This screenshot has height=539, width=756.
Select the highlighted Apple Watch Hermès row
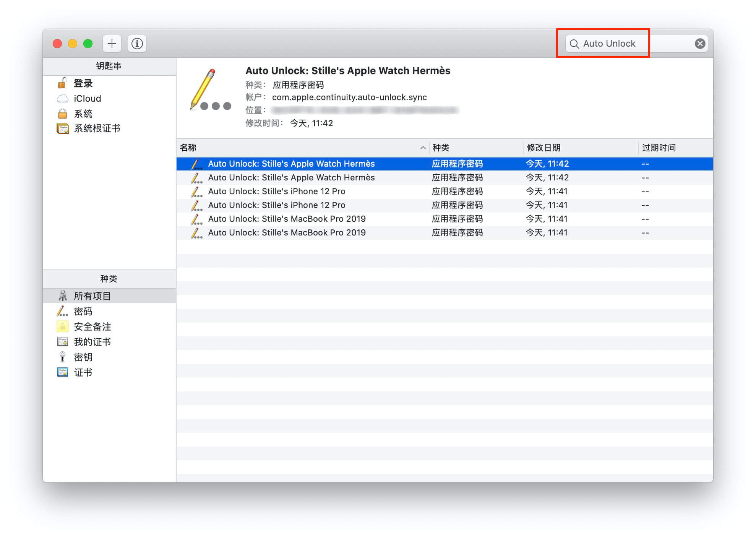[x=445, y=164]
